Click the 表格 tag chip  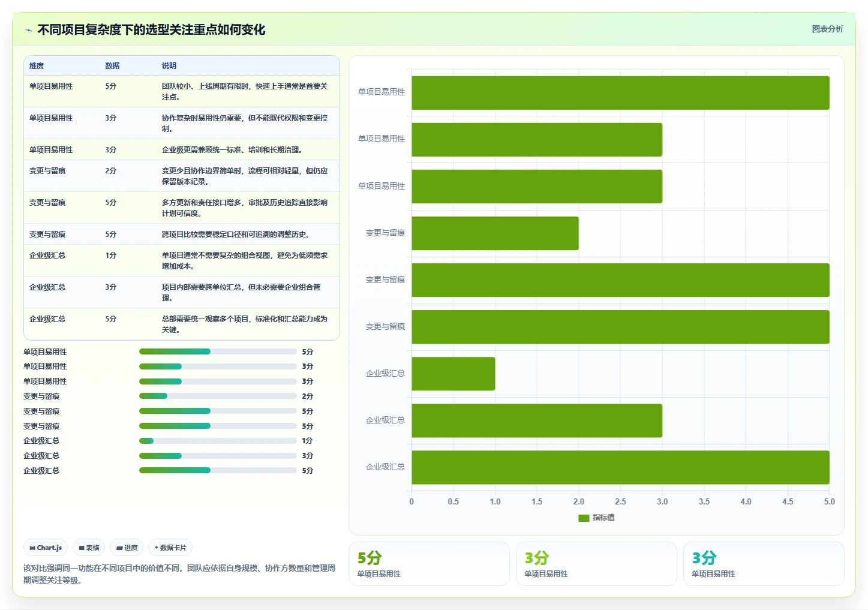tap(89, 548)
